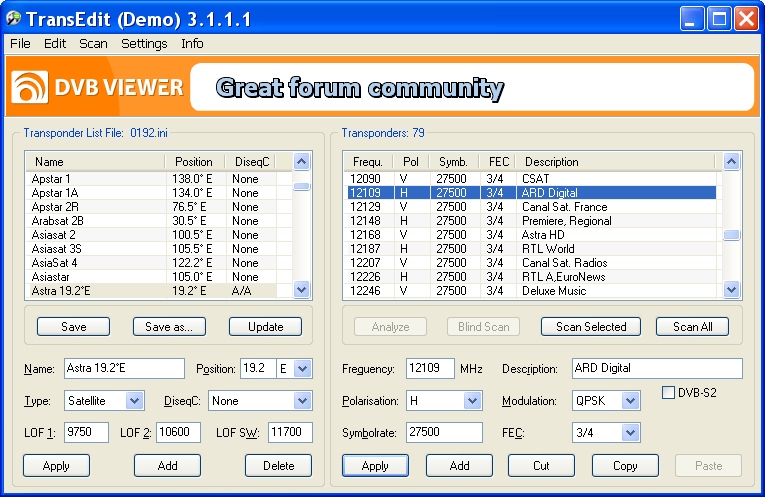Click the satellite list scroll up arrow
Screen dimensions: 765x497
302,161
